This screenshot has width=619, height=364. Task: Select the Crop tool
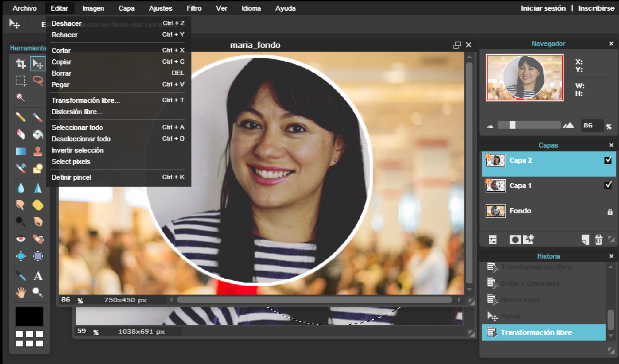click(20, 64)
